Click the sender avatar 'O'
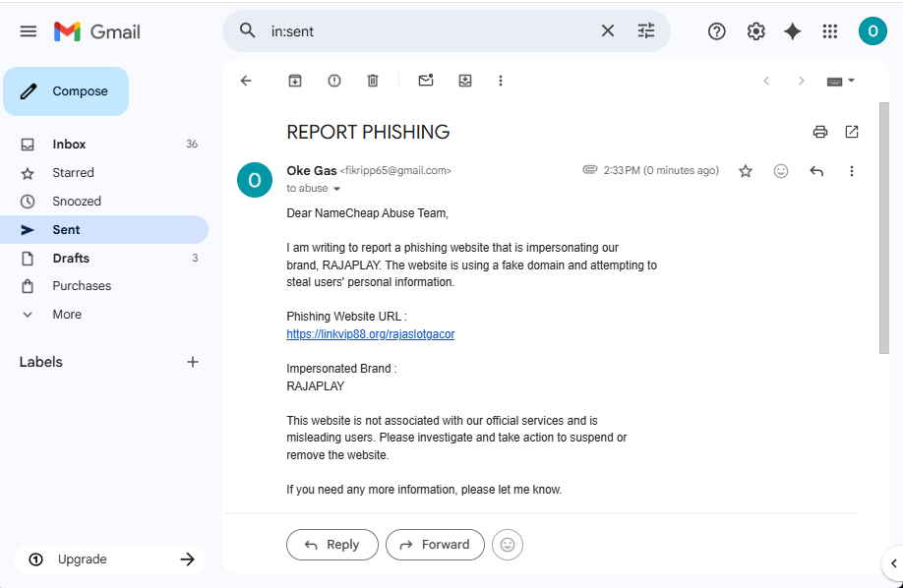 click(255, 180)
